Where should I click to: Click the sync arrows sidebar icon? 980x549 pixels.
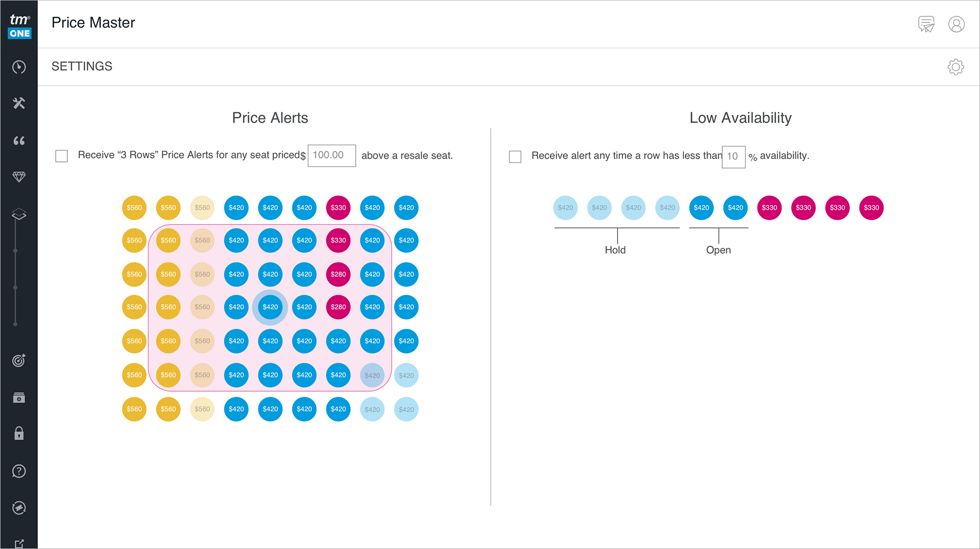point(19,508)
